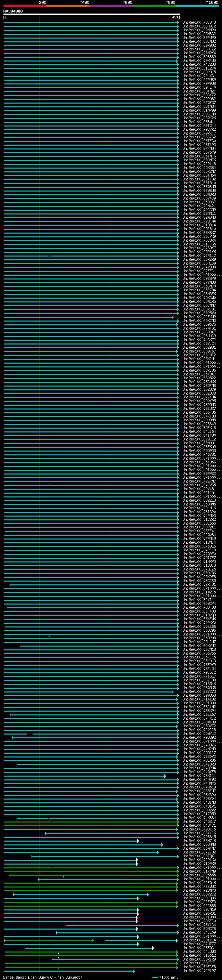Select the UniRef100_A2EWU2 label
The image size is (222, 980).
point(199,887)
